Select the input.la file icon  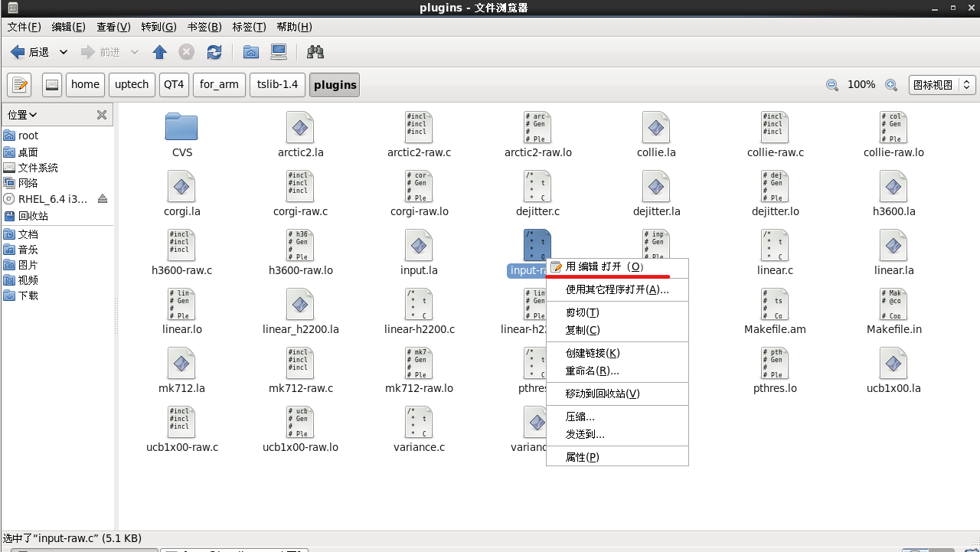pyautogui.click(x=419, y=244)
